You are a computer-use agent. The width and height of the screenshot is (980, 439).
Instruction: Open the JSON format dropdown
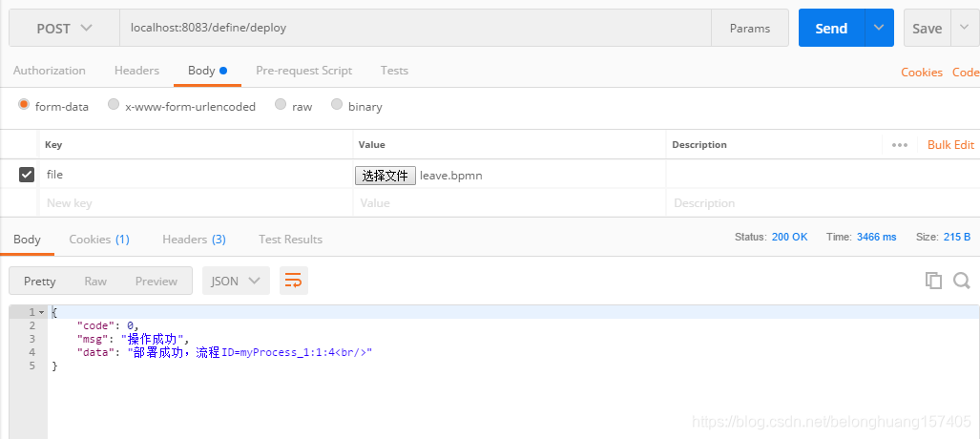coord(236,281)
